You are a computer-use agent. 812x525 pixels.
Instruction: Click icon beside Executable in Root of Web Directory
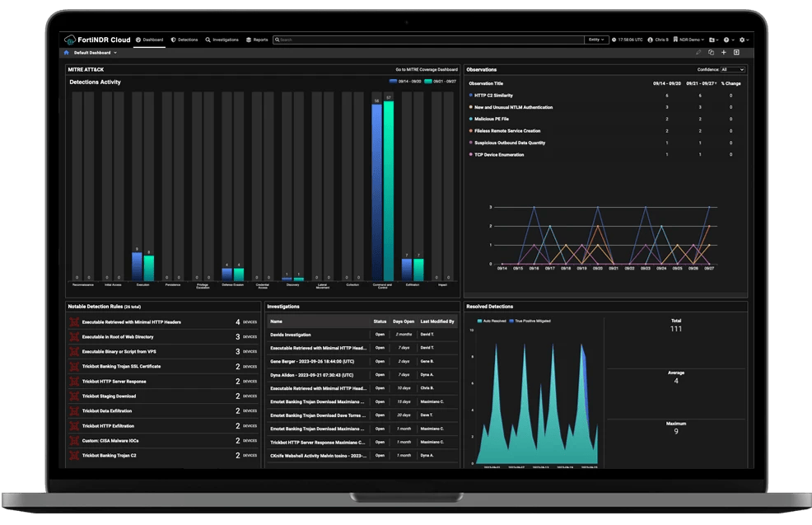click(75, 337)
